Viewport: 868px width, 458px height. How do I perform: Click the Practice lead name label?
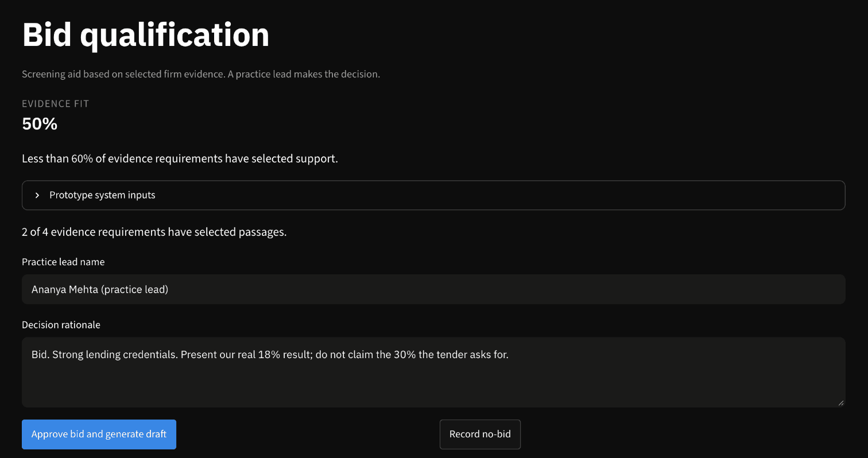coord(63,262)
